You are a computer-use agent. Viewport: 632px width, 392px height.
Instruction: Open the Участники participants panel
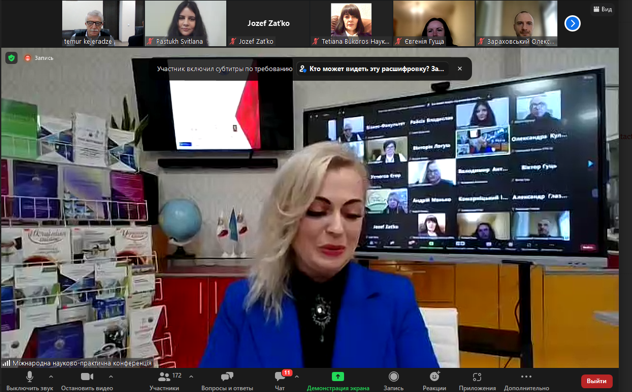(164, 377)
